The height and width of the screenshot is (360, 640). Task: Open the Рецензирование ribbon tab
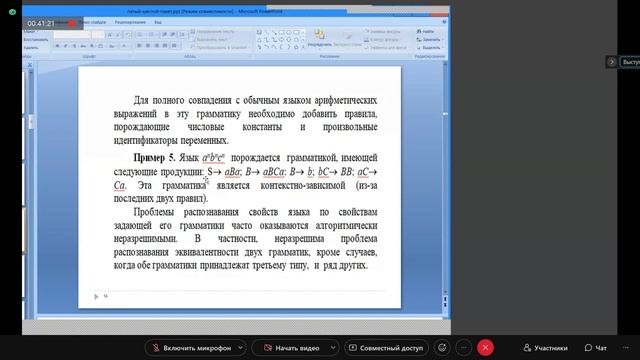click(130, 22)
